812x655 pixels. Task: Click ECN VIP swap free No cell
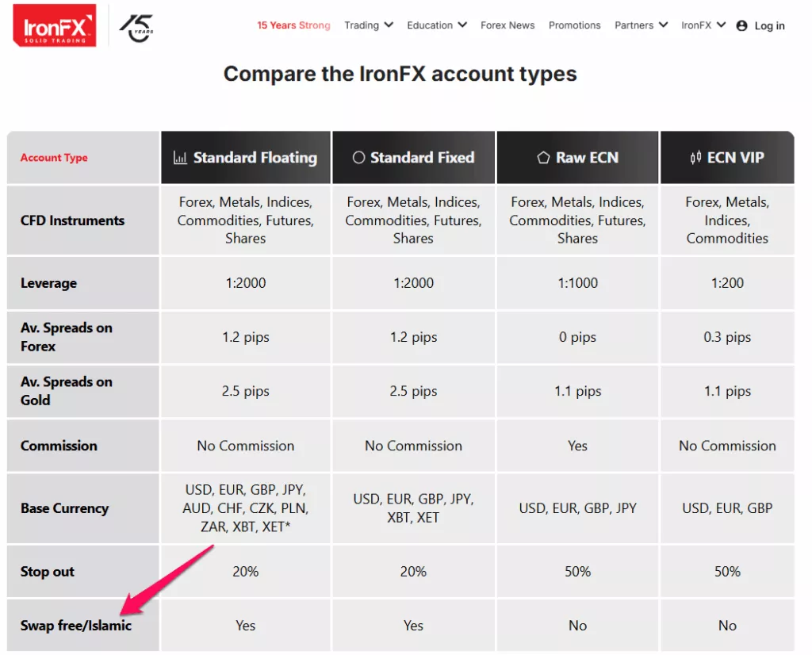point(727,626)
